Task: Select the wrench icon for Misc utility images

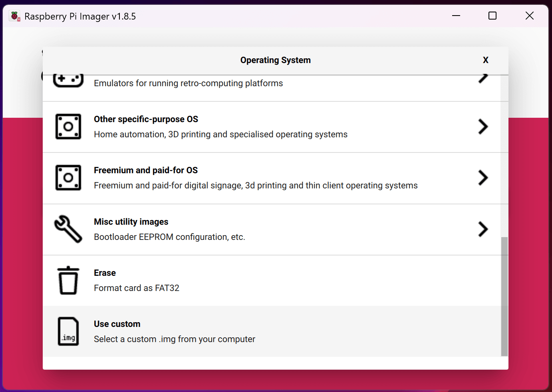Action: point(68,229)
